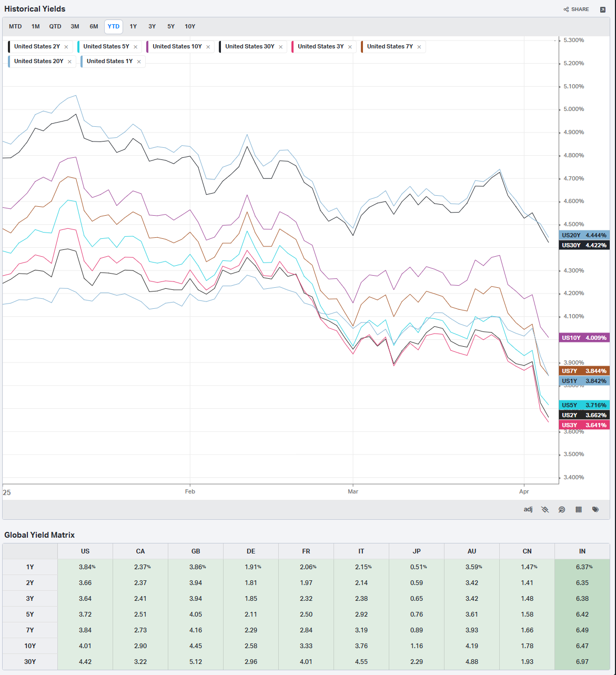The image size is (616, 675).
Task: Click the JP 1Y yield cell 0.51%
Action: point(417,567)
